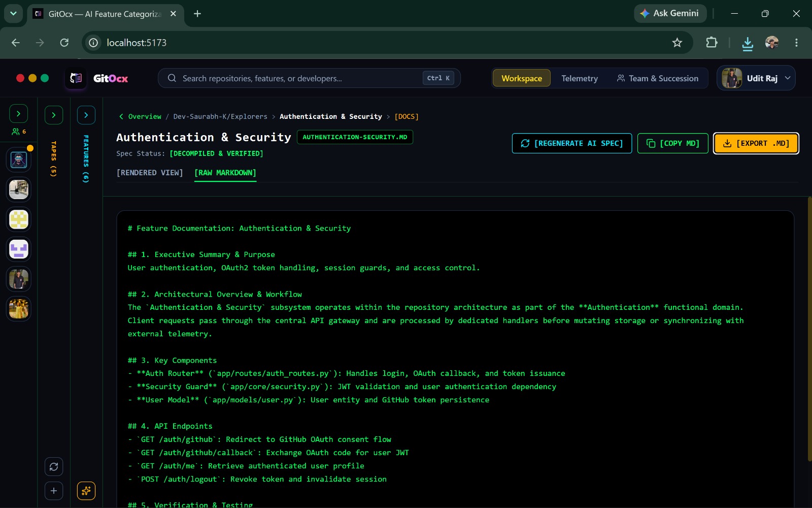Click Ask Gemini in title bar
Screen dimensions: 812x508
(670, 14)
